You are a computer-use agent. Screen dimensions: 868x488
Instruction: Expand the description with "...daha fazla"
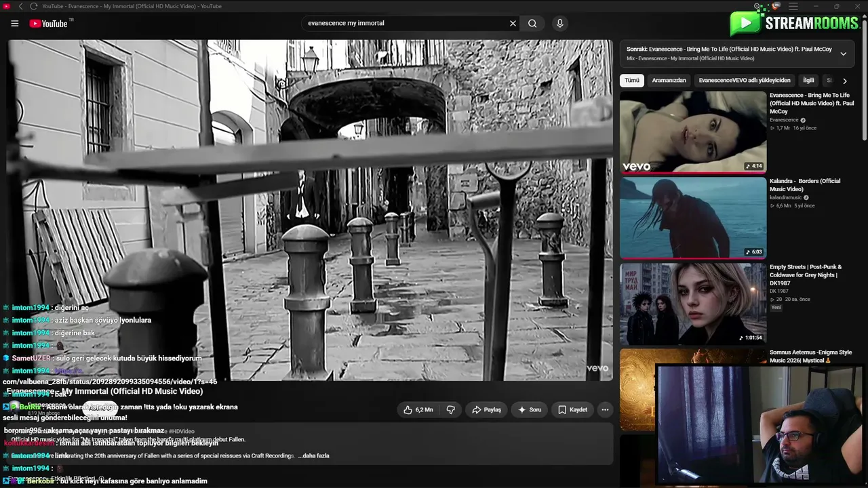coord(314,455)
